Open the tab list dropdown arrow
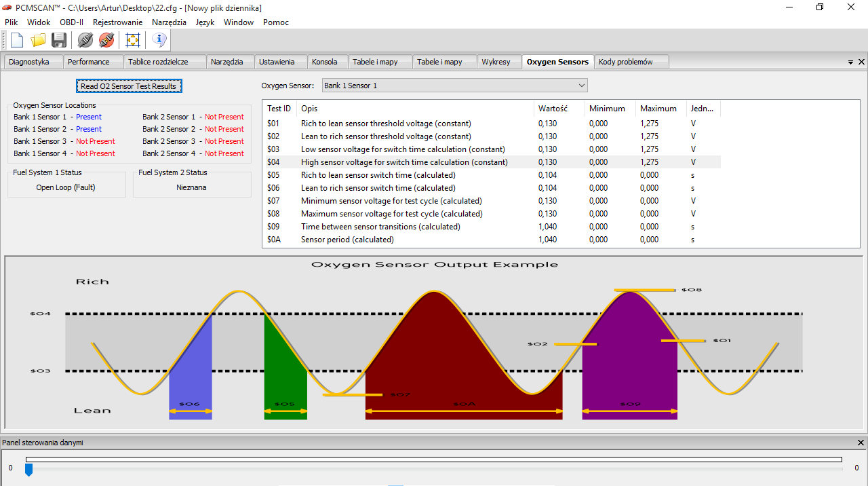 pos(850,62)
